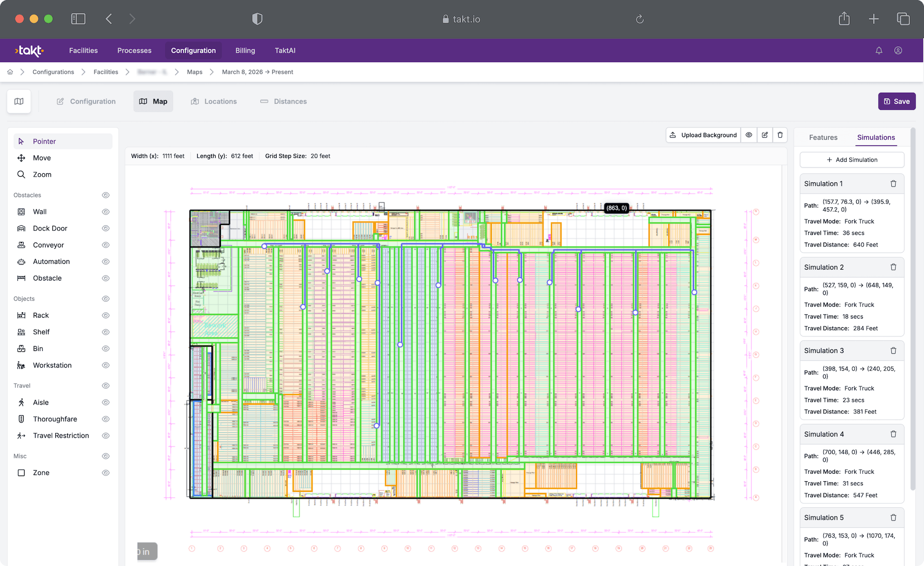Image resolution: width=924 pixels, height=566 pixels.
Task: Click the background delete trash icon
Action: point(780,135)
